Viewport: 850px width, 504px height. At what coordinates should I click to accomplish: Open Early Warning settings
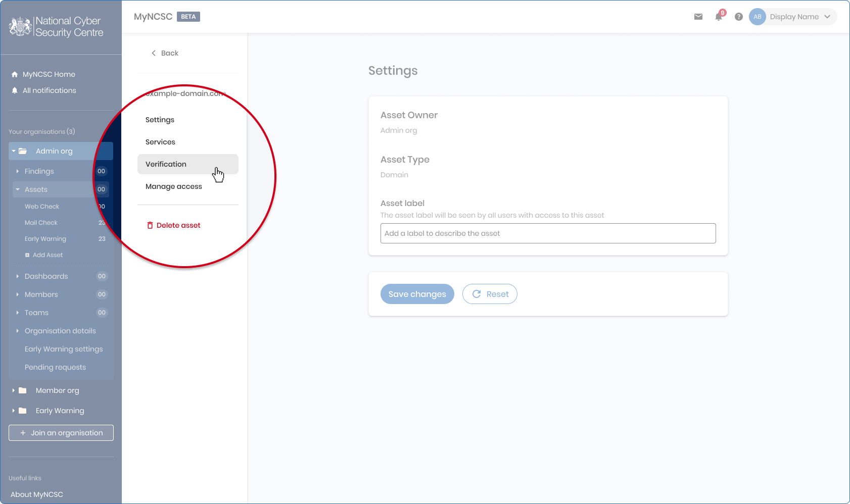[64, 349]
